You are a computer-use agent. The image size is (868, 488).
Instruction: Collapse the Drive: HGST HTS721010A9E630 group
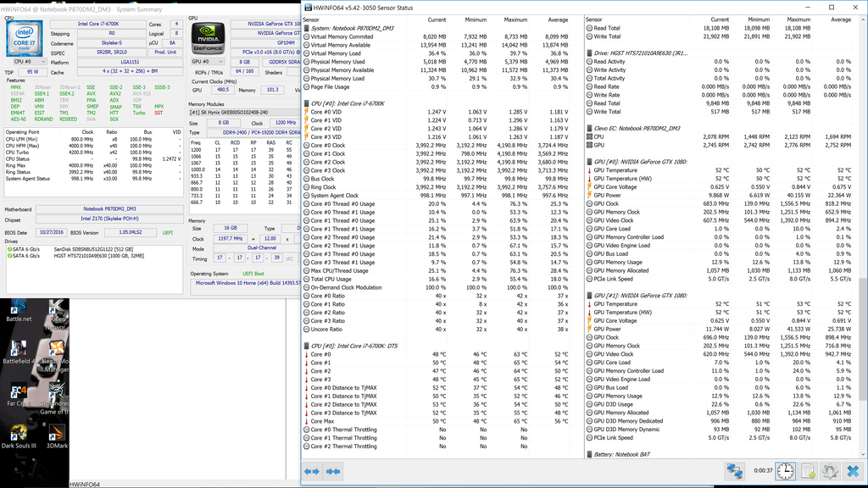[x=589, y=53]
